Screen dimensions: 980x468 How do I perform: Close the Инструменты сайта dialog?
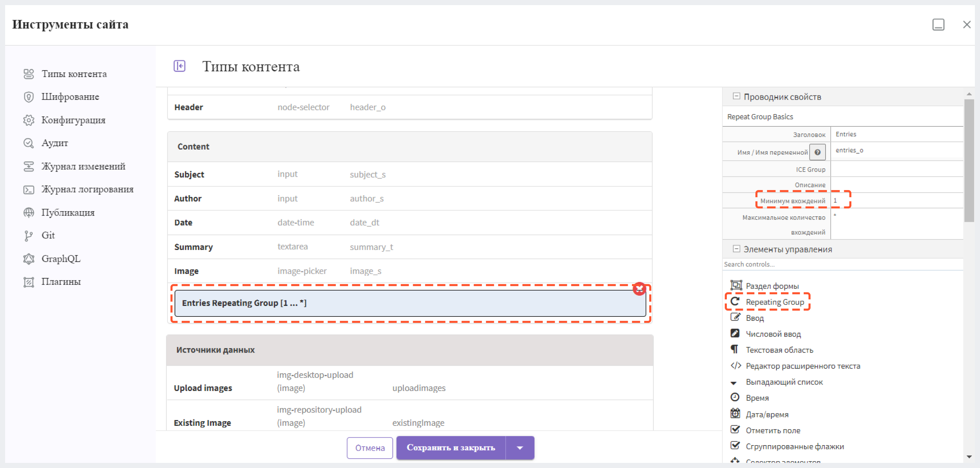(x=966, y=25)
